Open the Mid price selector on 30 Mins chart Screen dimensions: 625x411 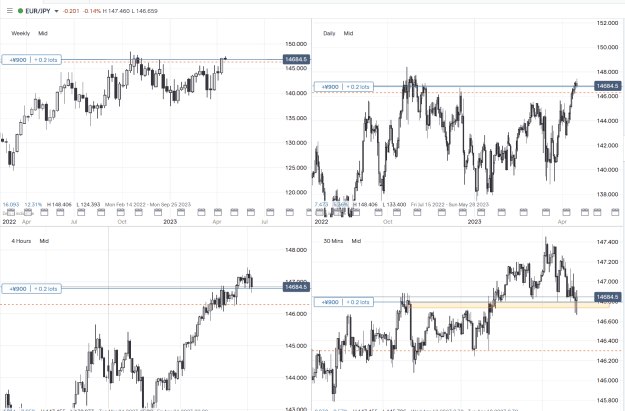(356, 241)
